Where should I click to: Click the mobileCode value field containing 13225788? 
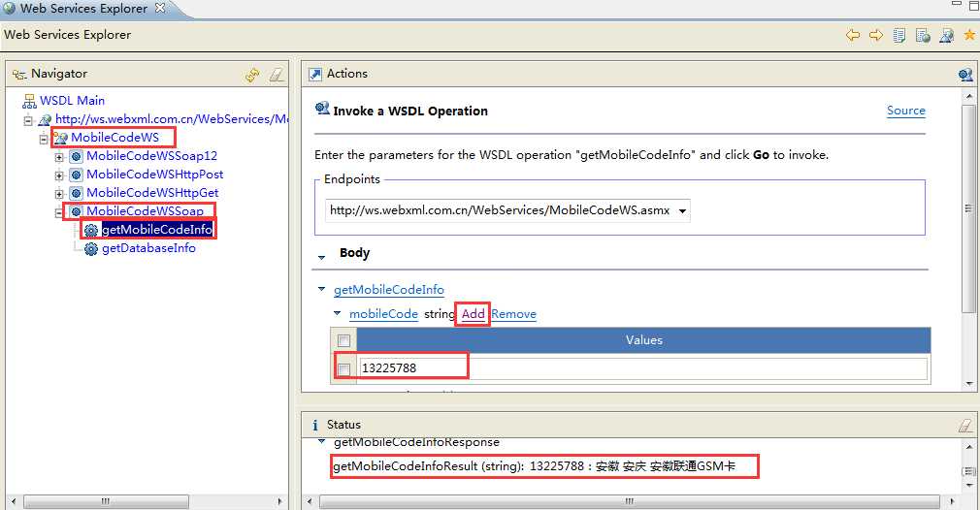tap(643, 368)
